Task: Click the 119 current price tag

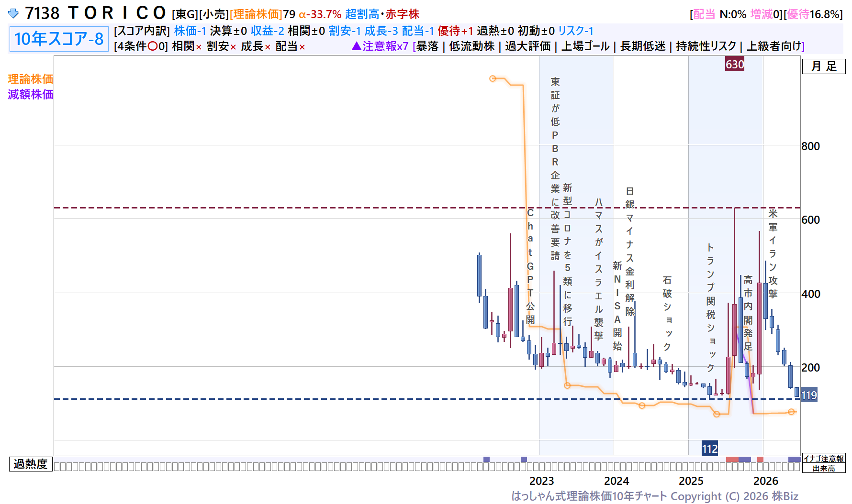Action: pyautogui.click(x=809, y=395)
